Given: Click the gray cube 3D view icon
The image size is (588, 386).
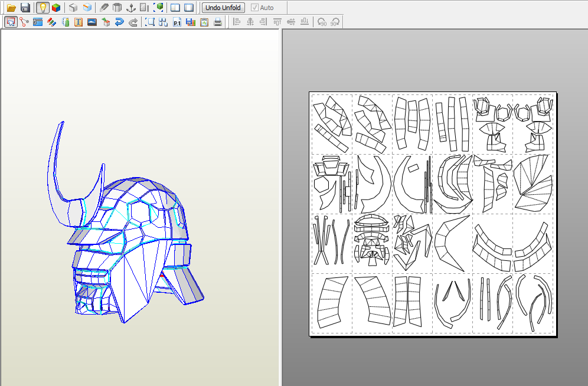Looking at the screenshot, I should click(x=73, y=8).
